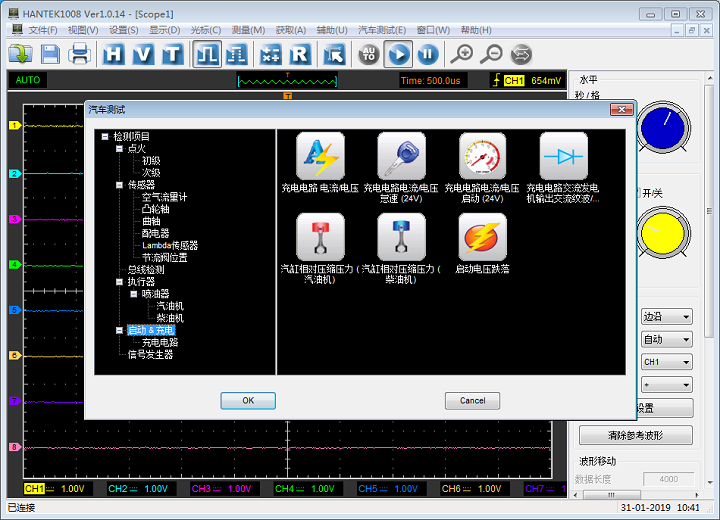Viewport: 720px width, 520px height.
Task: Open the 启动电压跌落 lightning icon
Action: coord(482,238)
